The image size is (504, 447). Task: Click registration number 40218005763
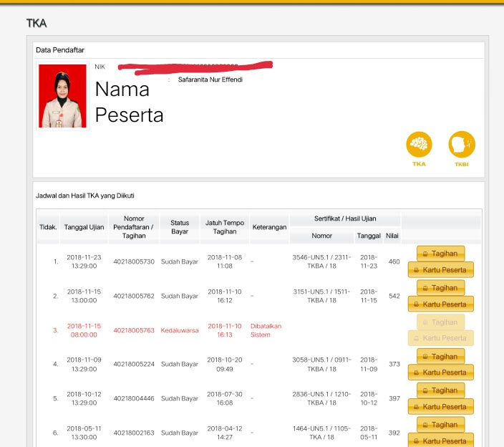(134, 330)
